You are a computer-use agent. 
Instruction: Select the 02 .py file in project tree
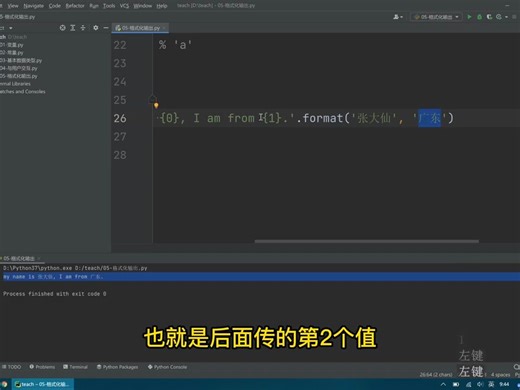pyautogui.click(x=12, y=53)
